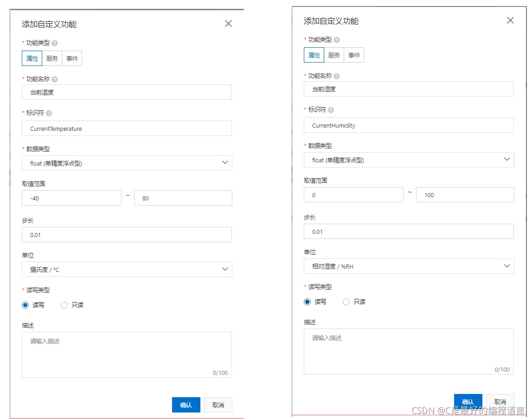Click the help icon beside 标识符 in the humidity dialog

[331, 110]
